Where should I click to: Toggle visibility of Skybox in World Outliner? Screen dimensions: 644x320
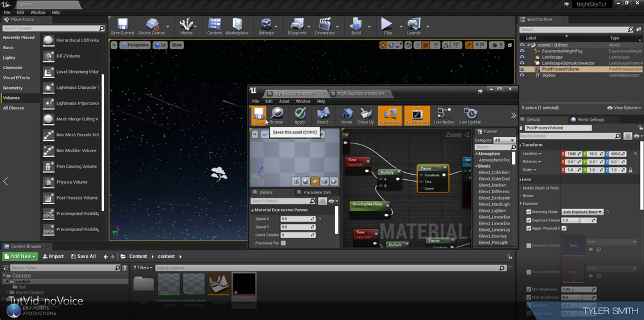point(522,76)
